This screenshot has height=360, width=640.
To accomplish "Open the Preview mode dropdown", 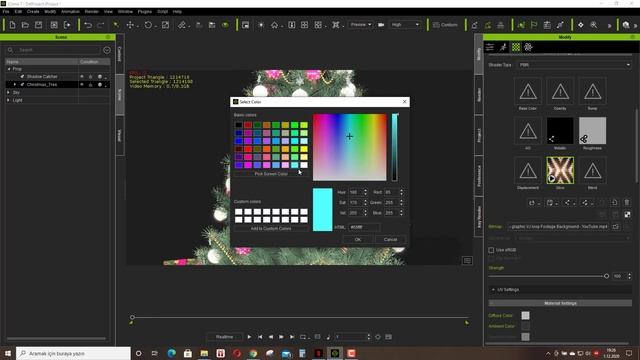I will pos(360,24).
